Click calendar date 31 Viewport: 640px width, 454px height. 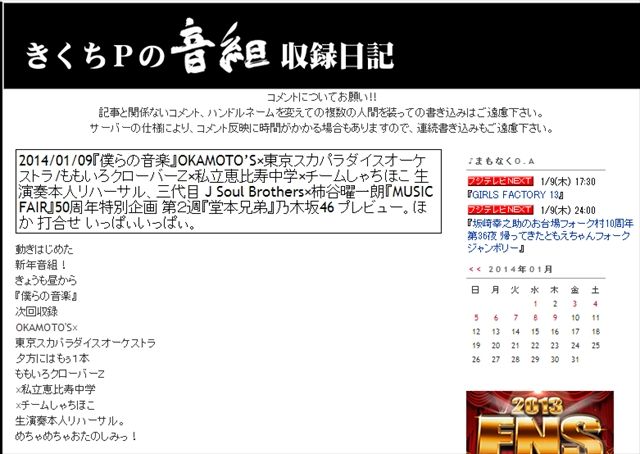(x=575, y=359)
